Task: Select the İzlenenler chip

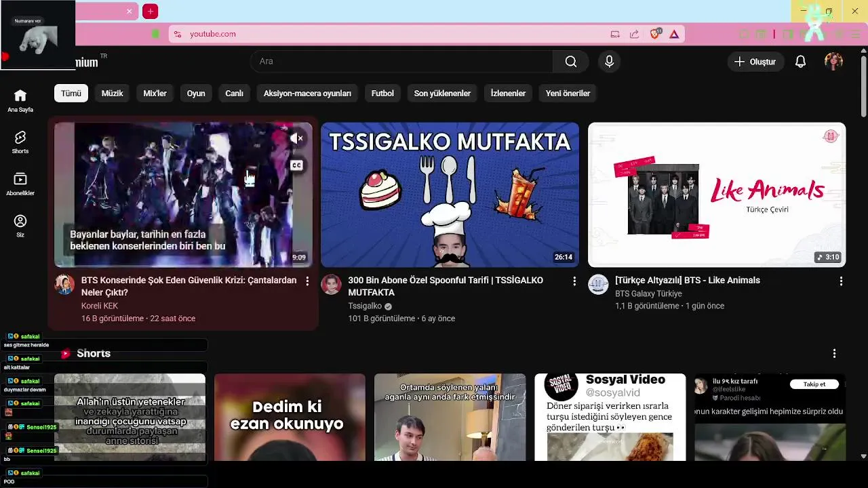Action: tap(508, 94)
